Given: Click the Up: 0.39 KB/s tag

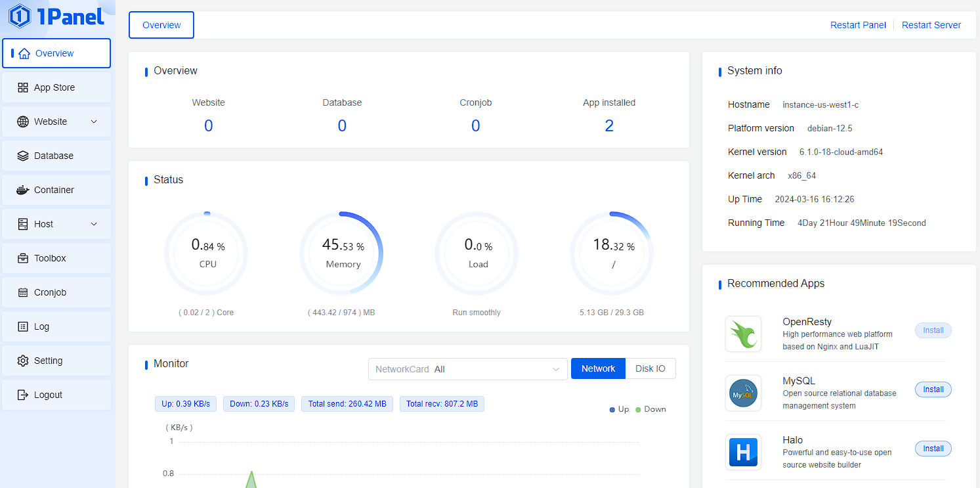Looking at the screenshot, I should tap(186, 404).
